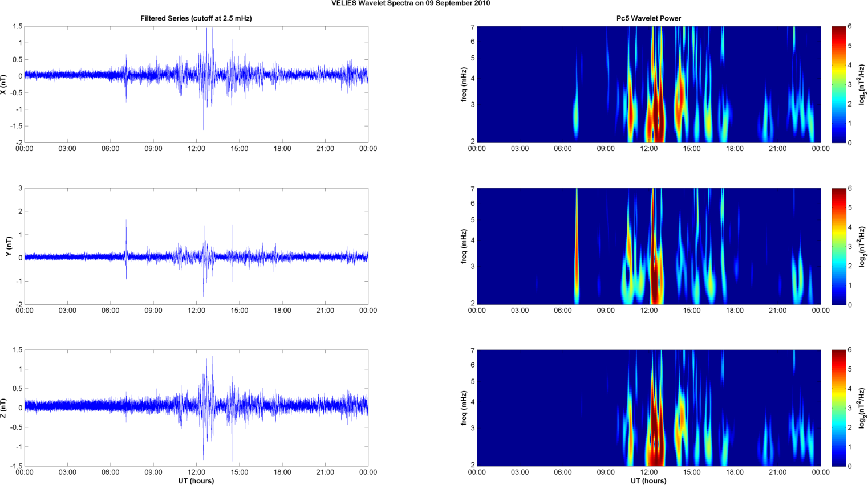Click the top Pc5 wavelet power spectrogram
The height and width of the screenshot is (485, 868).
[648, 84]
